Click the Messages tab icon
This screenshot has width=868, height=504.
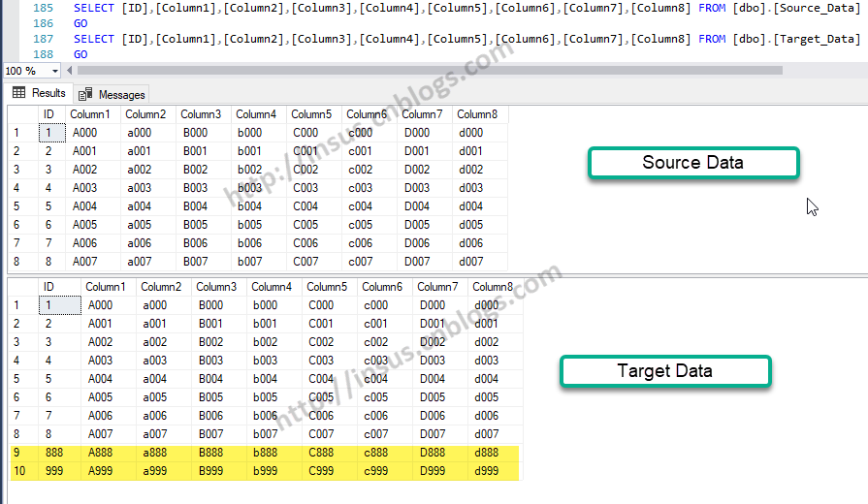(85, 94)
